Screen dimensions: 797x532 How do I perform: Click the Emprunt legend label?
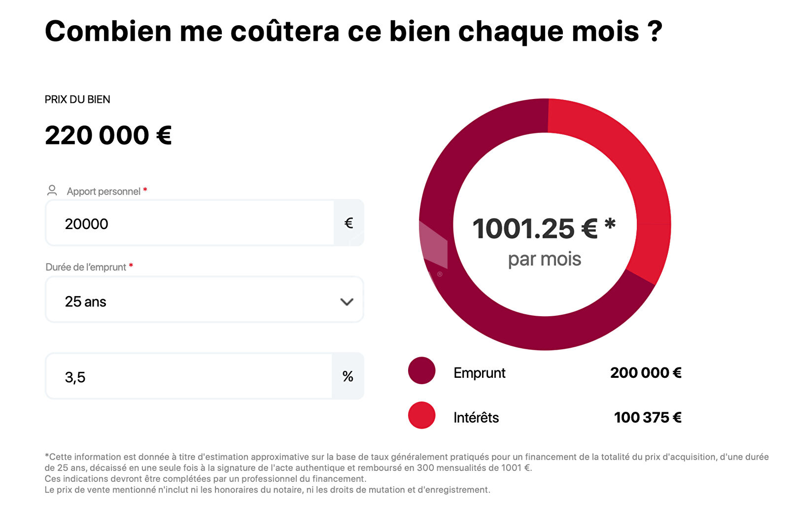[x=479, y=373]
